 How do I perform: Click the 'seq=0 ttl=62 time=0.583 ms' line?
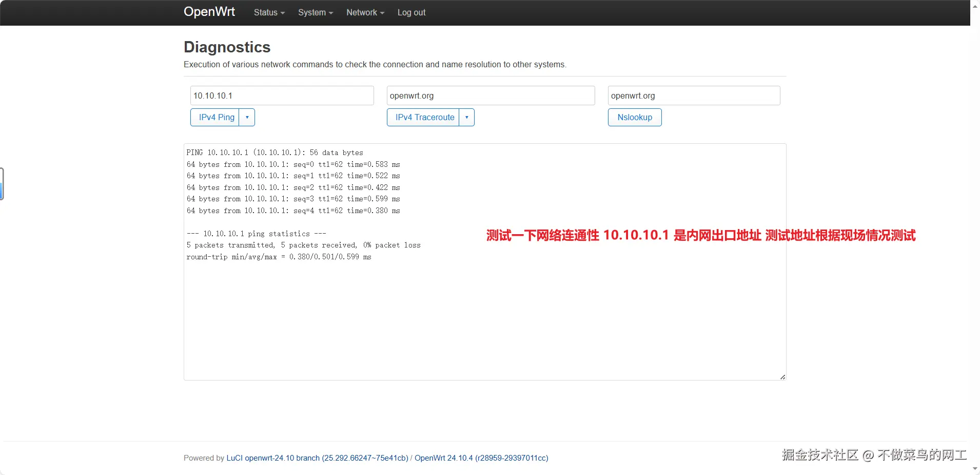[x=293, y=164]
